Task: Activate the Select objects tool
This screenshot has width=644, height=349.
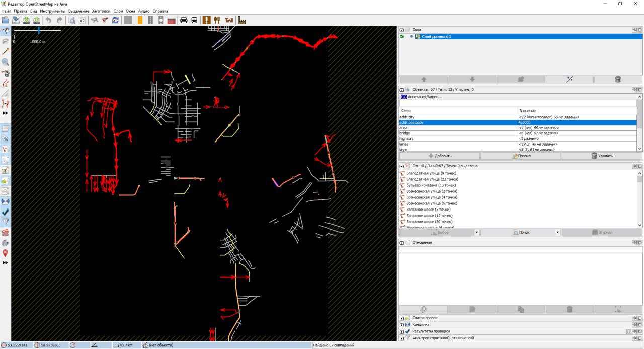Action: pyautogui.click(x=6, y=31)
